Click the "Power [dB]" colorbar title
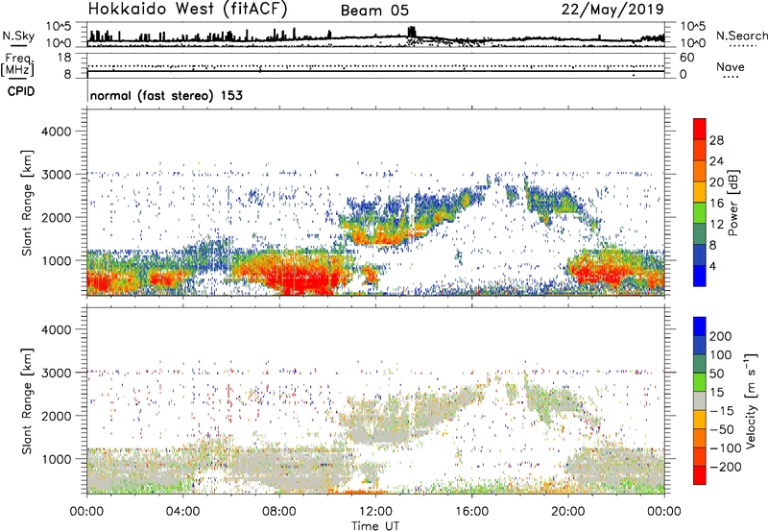The height and width of the screenshot is (532, 768). pos(733,203)
